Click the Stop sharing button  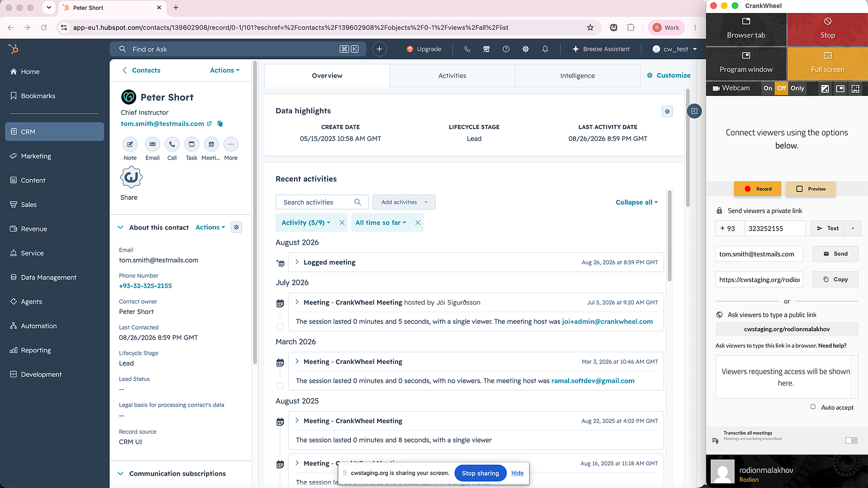pyautogui.click(x=480, y=473)
